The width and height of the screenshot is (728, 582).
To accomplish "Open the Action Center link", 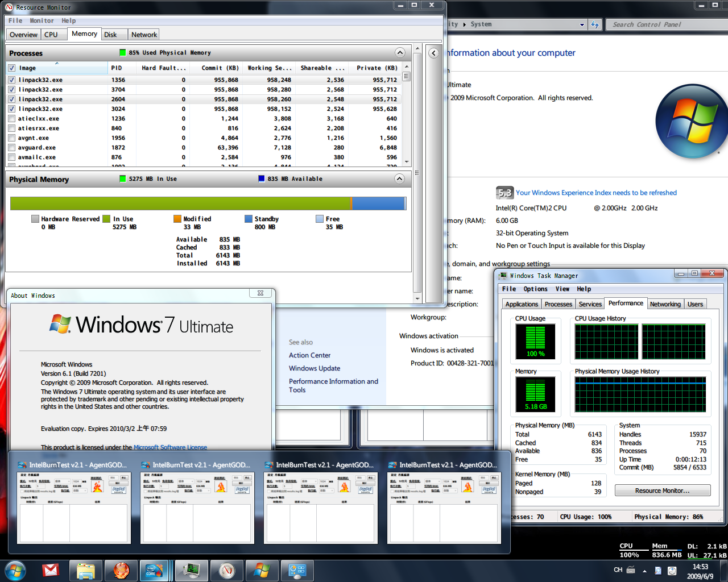I will [309, 355].
